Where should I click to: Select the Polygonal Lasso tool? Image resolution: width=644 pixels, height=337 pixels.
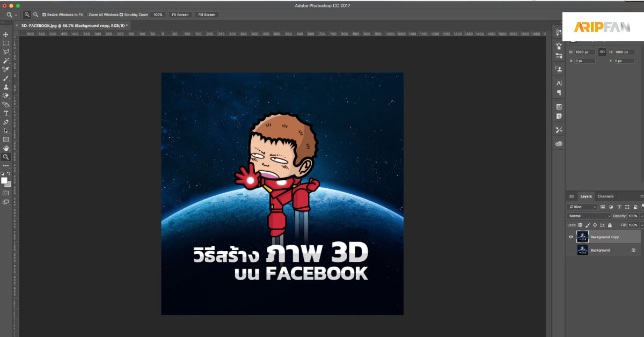[6, 52]
